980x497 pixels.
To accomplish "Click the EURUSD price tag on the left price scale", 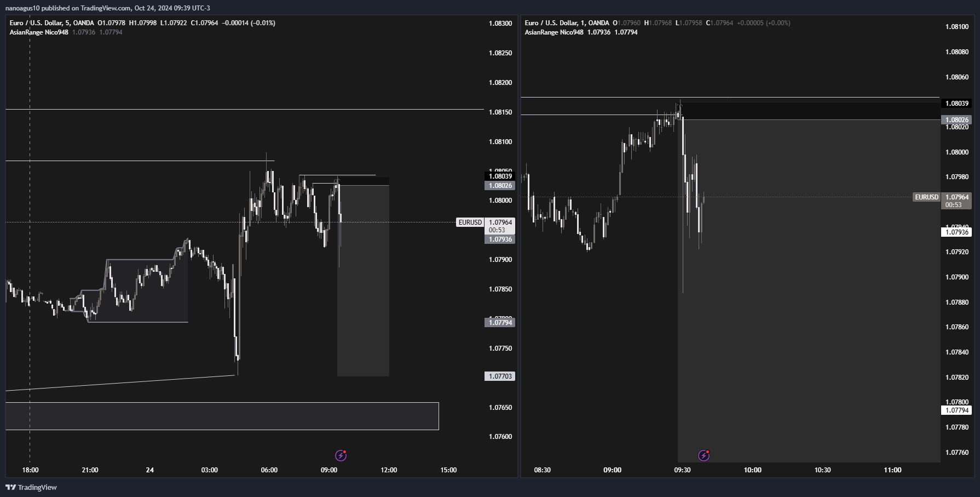I will coord(470,222).
